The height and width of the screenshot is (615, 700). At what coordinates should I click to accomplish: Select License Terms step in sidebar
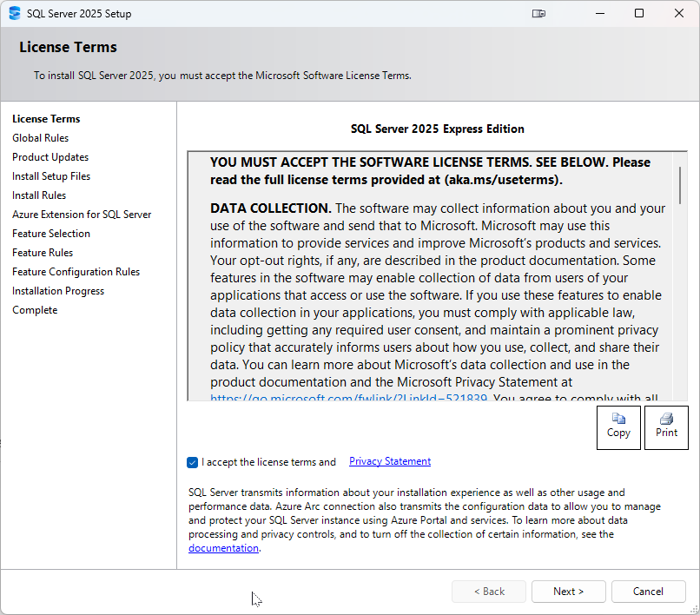click(x=46, y=119)
